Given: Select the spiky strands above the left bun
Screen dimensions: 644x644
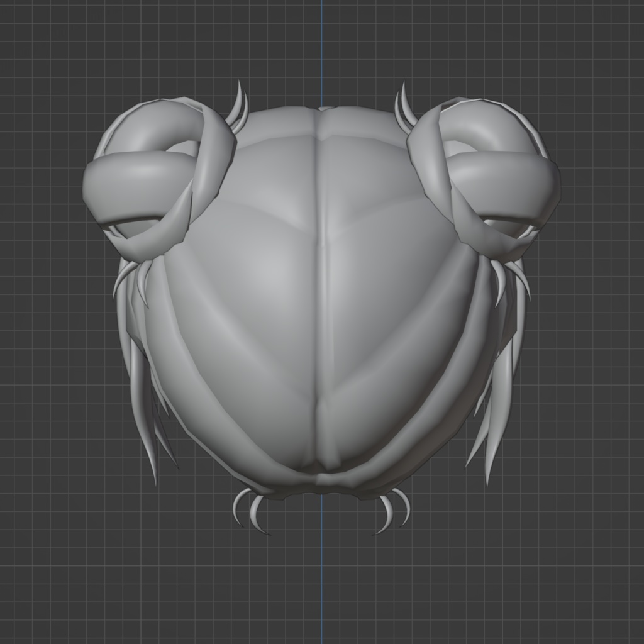Looking at the screenshot, I should [238, 108].
